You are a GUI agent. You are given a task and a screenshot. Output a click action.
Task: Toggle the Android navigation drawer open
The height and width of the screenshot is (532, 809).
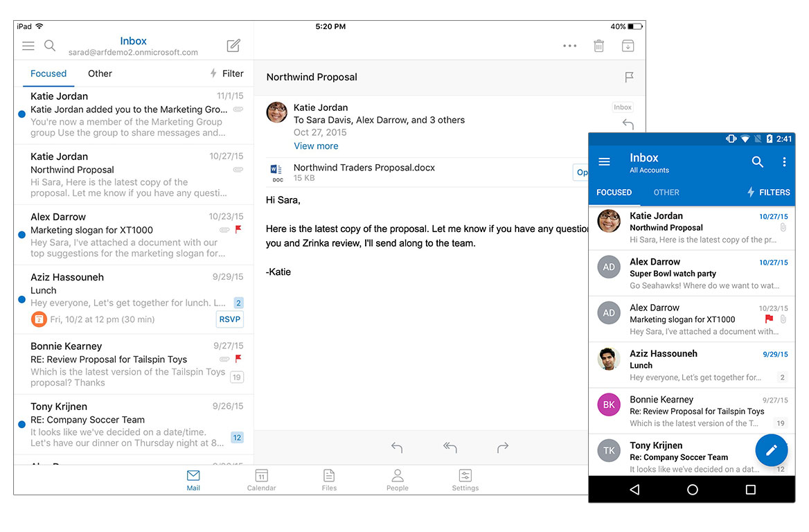604,161
